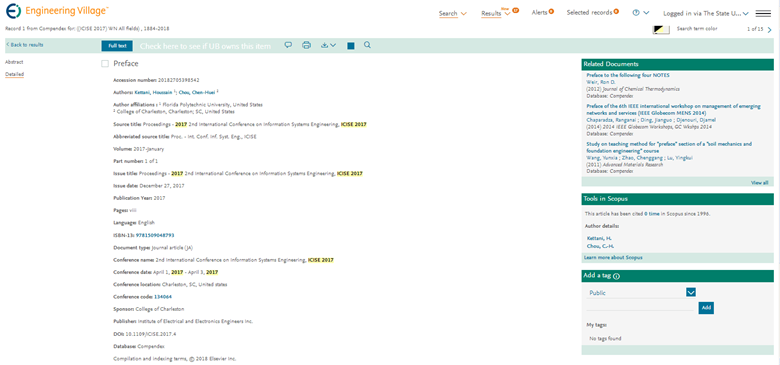Viewport: 780px width, 365px height.
Task: Expand the help question mark dropdown
Action: (641, 13)
